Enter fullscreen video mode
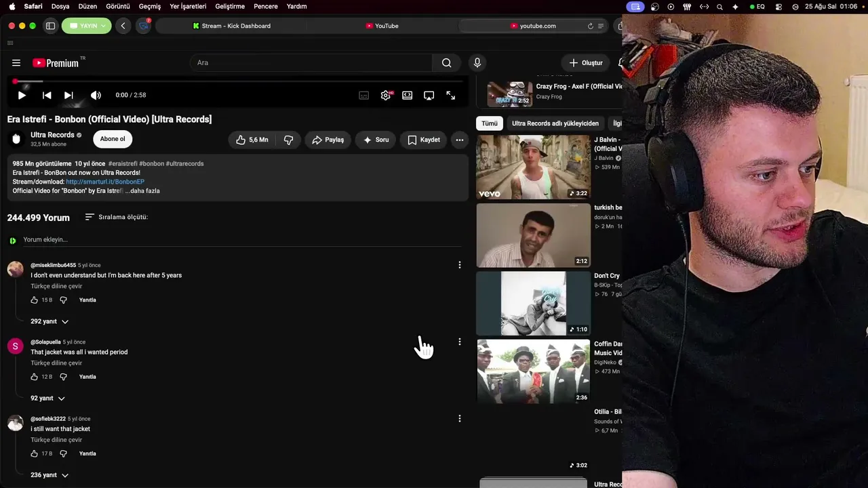 (x=451, y=96)
